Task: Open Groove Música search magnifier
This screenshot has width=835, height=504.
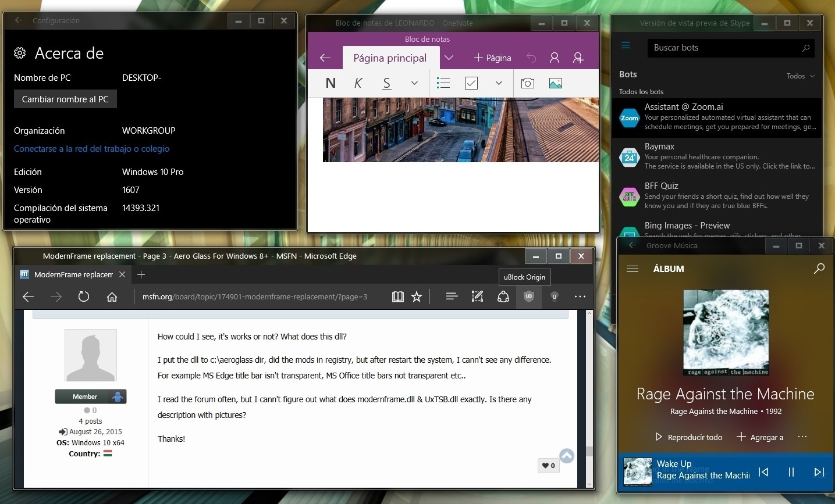Action: pos(819,269)
